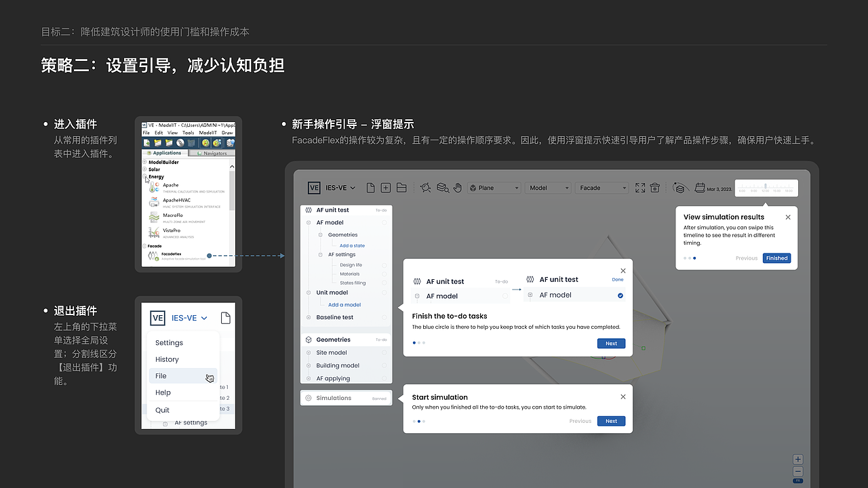Click the VE logo in the main toolbar
The image size is (868, 488).
(x=314, y=188)
